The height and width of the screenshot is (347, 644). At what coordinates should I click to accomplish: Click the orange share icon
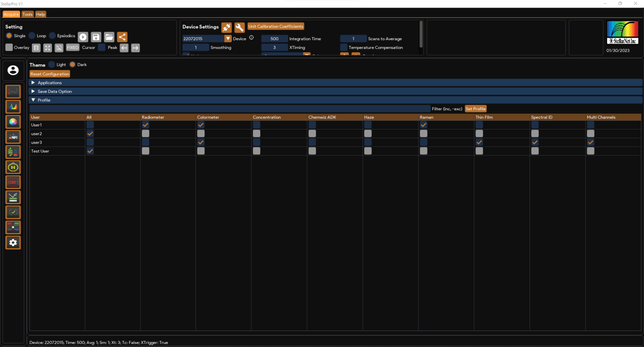(x=122, y=37)
